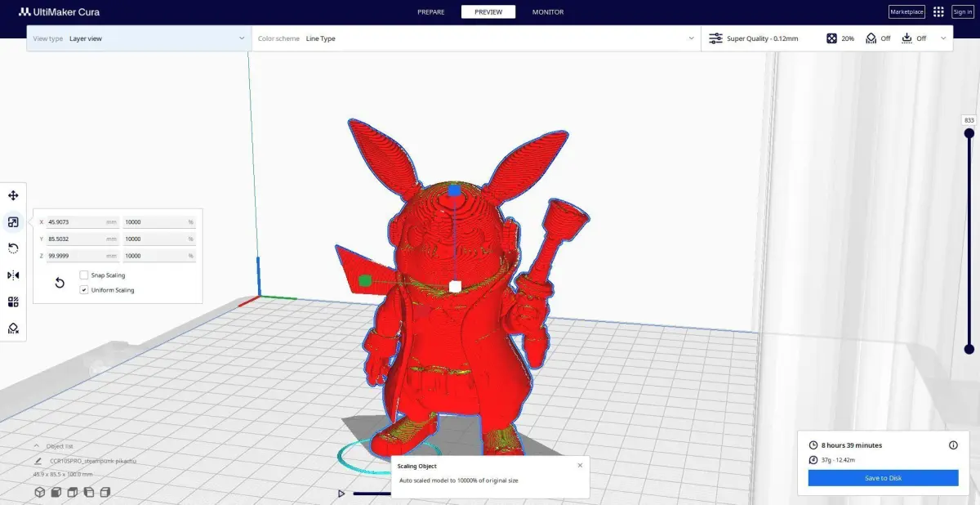The image size is (980, 505).
Task: Open the UltiMaker apps grid icon
Action: coord(938,11)
